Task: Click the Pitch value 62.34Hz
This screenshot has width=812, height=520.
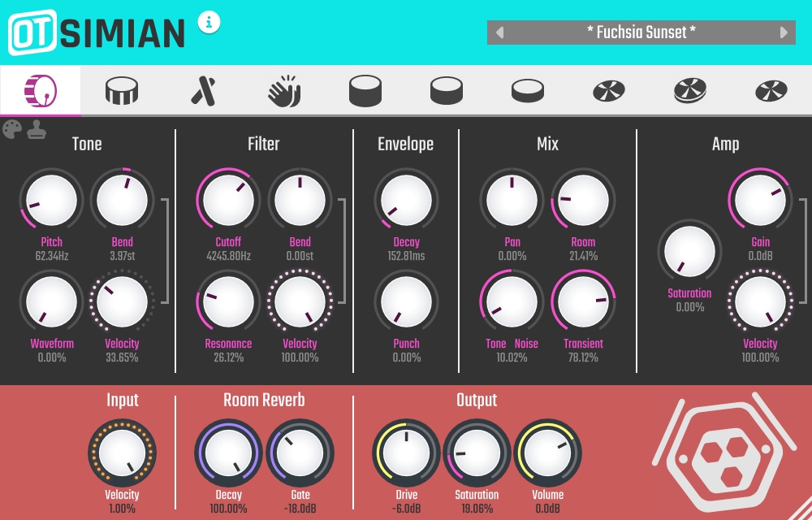Action: click(x=52, y=256)
